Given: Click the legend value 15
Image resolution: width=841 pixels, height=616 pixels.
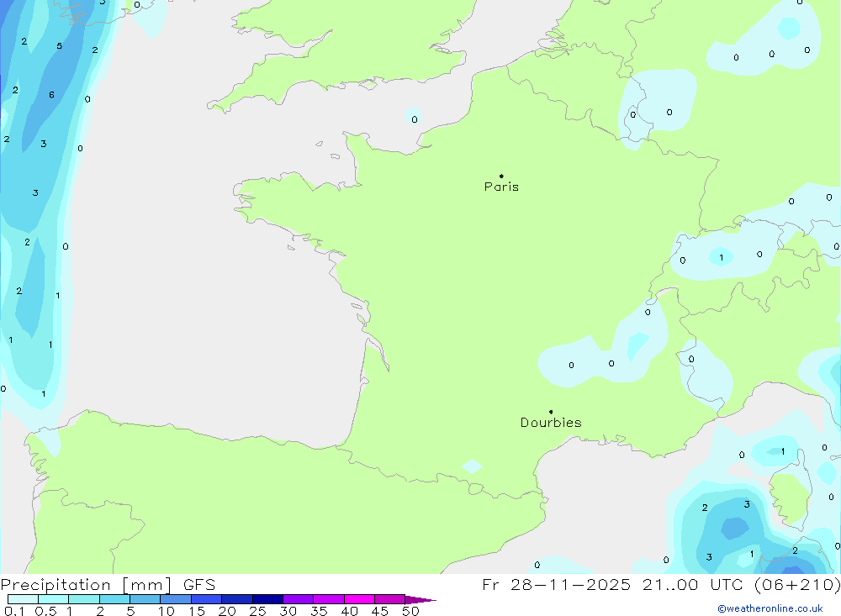Looking at the screenshot, I should pos(197,611).
